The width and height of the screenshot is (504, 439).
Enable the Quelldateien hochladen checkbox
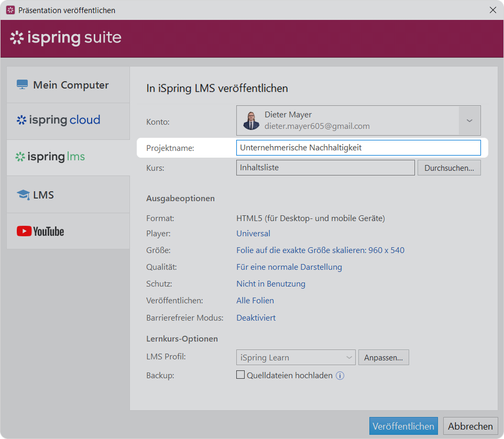click(241, 375)
